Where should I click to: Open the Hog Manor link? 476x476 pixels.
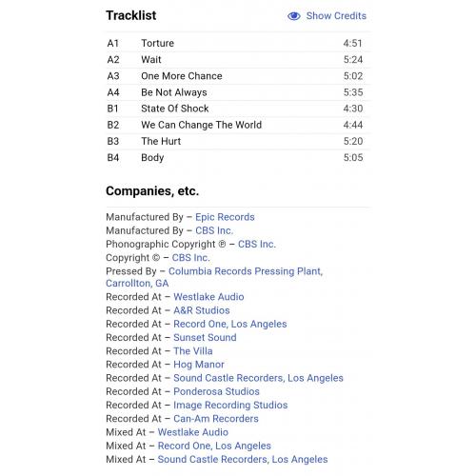tap(199, 365)
